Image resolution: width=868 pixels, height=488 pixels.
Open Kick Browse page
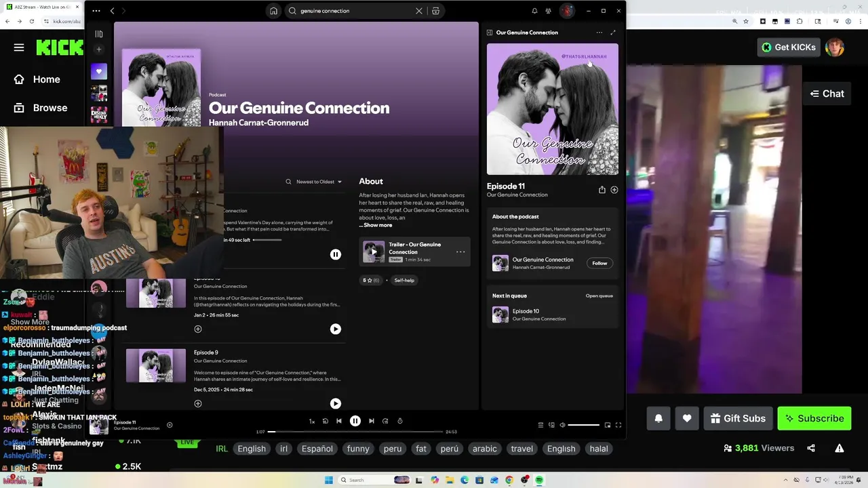[x=41, y=108]
